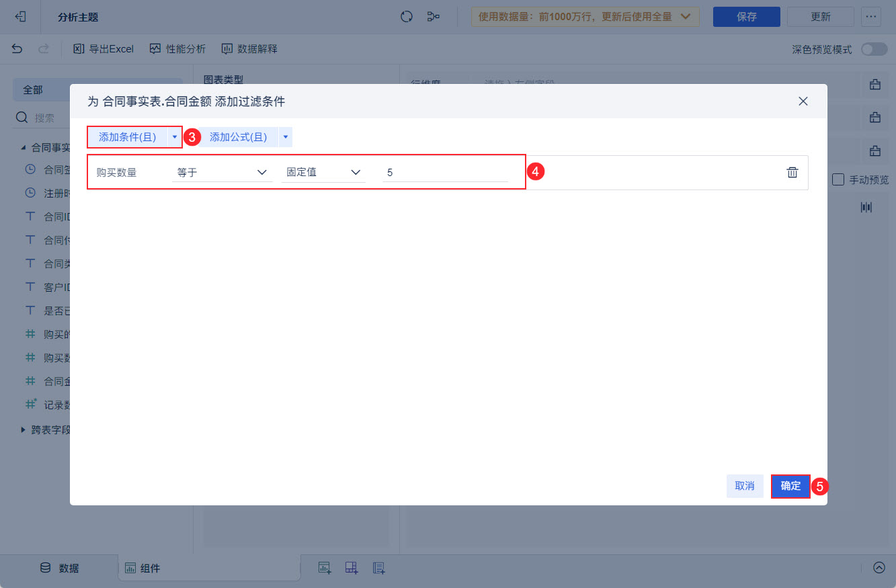Screen dimensions: 896x588
Task: Click the 购买数量 field label in the condition
Action: [x=117, y=173]
